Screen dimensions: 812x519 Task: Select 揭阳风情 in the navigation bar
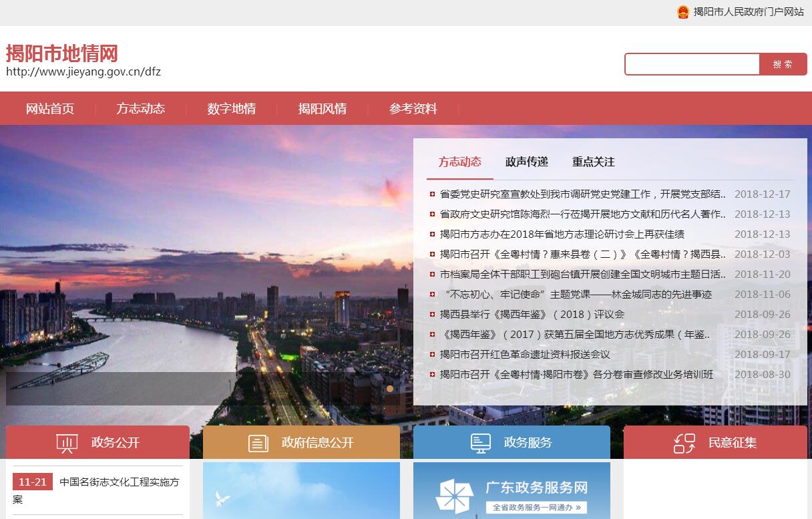click(323, 109)
